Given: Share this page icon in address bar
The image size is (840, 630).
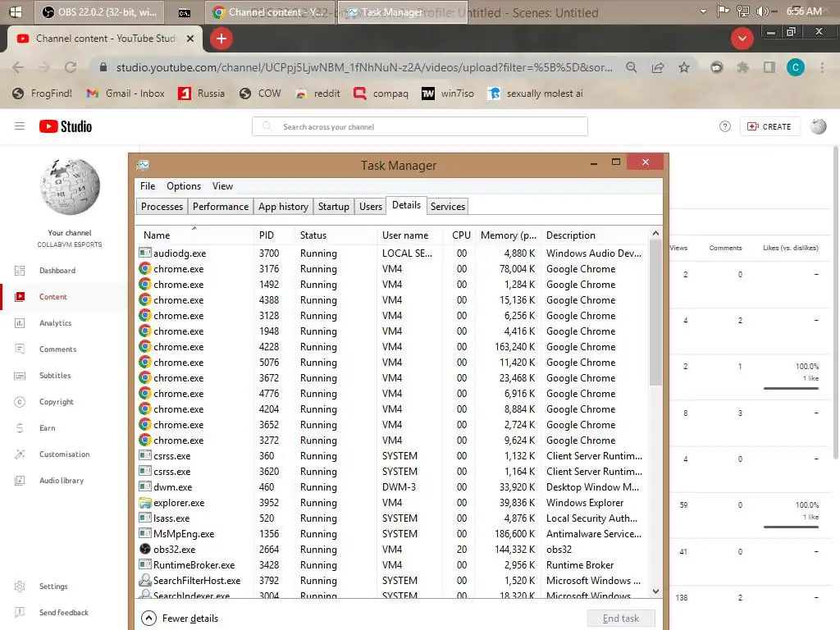Looking at the screenshot, I should coord(658,67).
